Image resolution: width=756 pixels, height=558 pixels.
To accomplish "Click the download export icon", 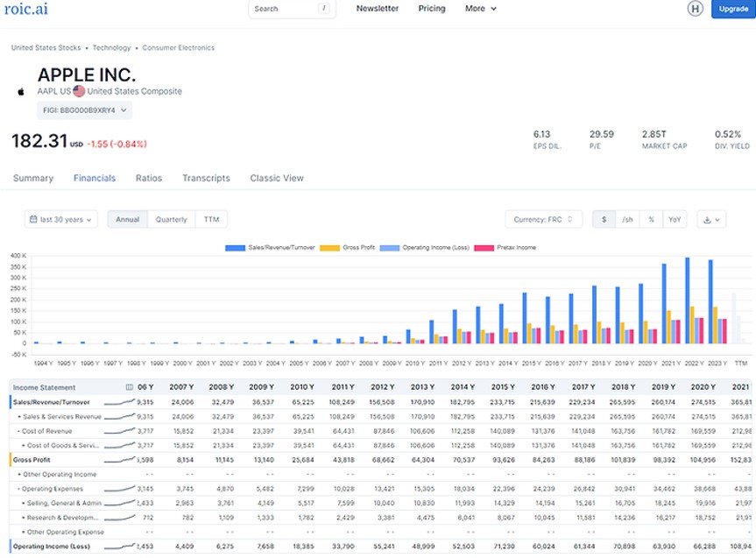I will 711,220.
